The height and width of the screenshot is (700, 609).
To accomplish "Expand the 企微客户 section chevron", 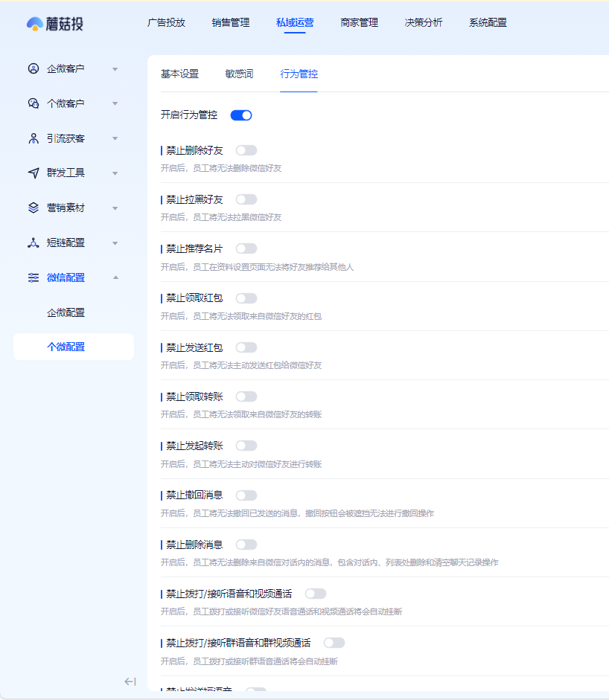I will pos(115,68).
